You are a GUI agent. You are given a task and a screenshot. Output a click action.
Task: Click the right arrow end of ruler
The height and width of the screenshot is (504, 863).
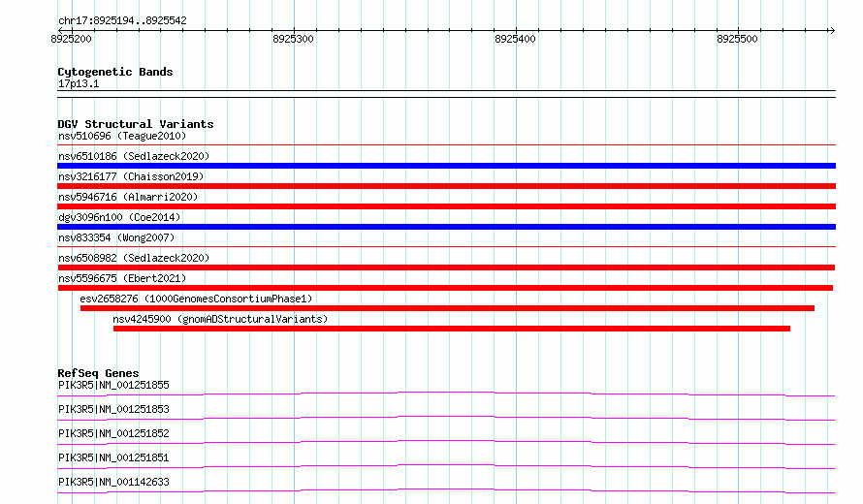pos(832,30)
